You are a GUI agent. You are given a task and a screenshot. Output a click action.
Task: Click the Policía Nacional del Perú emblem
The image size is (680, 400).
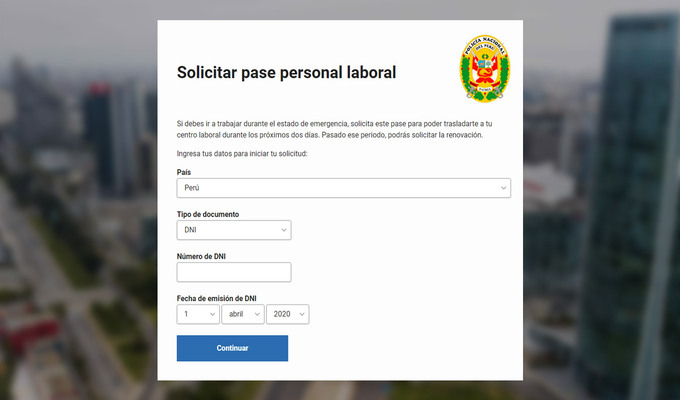tap(485, 68)
